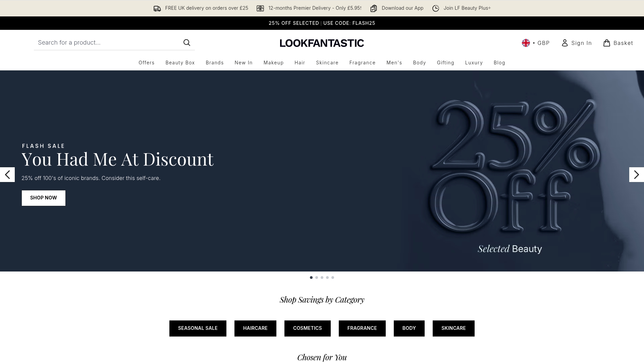Select Makeup from the navigation bar
644x362 pixels.
click(273, 63)
